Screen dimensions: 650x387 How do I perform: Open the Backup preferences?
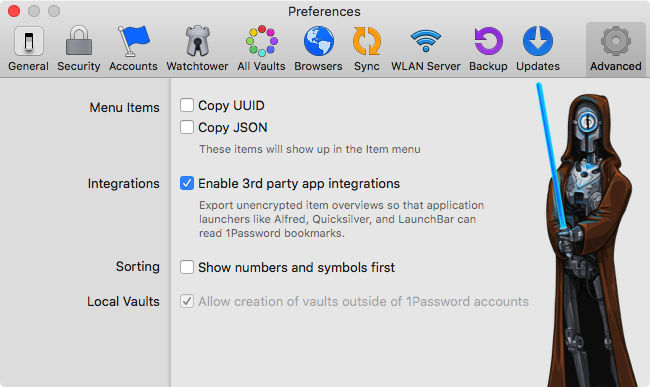click(488, 49)
